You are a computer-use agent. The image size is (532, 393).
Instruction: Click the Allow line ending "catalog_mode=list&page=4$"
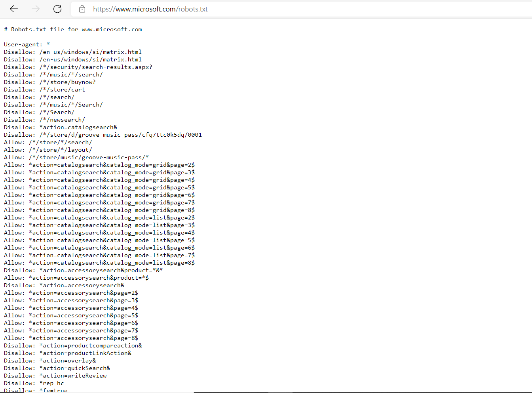tap(99, 233)
